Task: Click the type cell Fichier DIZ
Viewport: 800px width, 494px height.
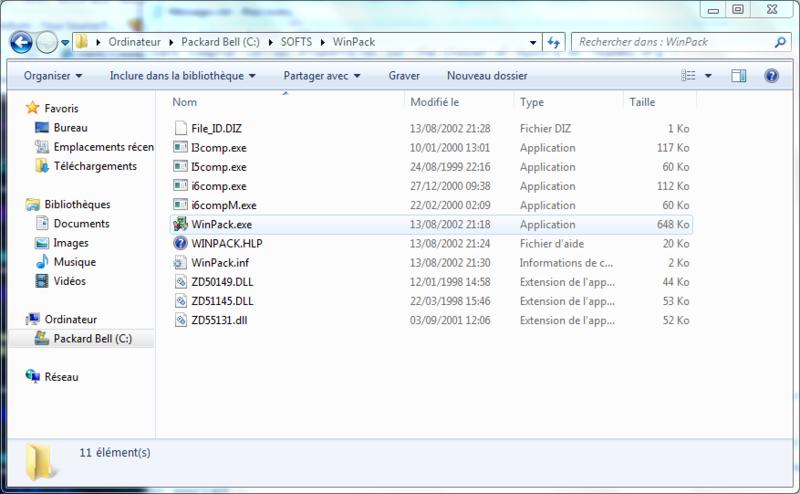Action: [x=545, y=129]
